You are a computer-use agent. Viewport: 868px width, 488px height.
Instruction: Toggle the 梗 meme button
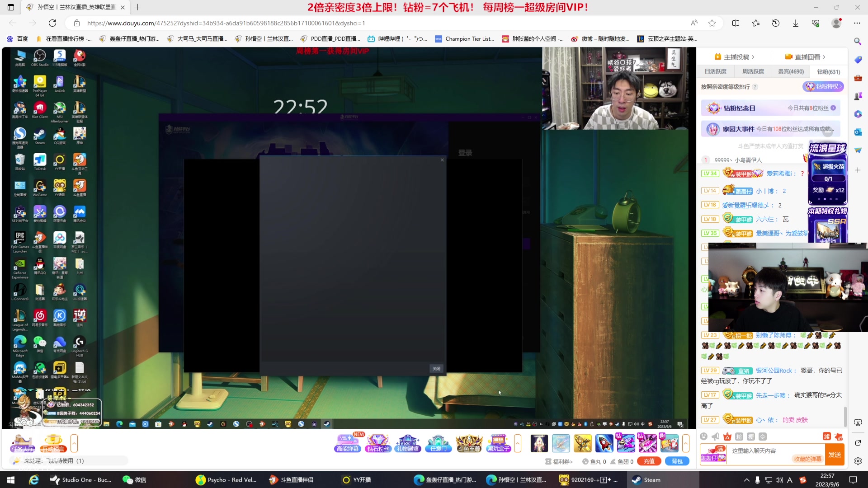[x=751, y=436]
